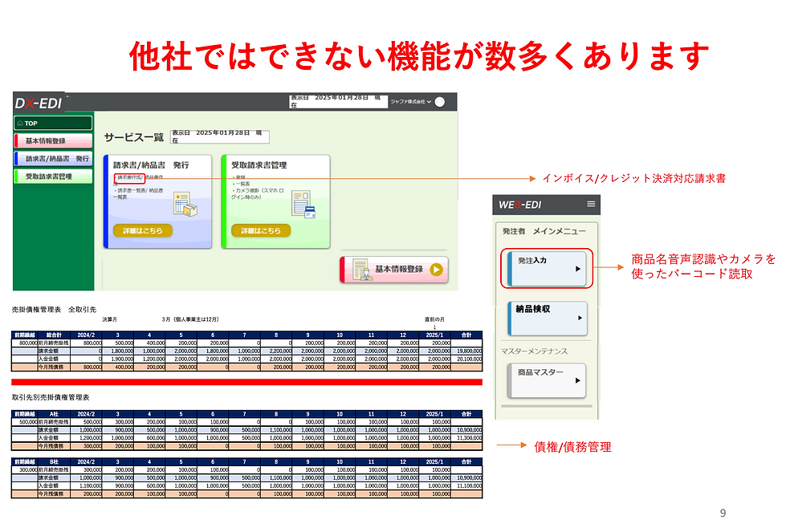Open the user avatar circle icon
The image size is (786, 532).
(440, 102)
